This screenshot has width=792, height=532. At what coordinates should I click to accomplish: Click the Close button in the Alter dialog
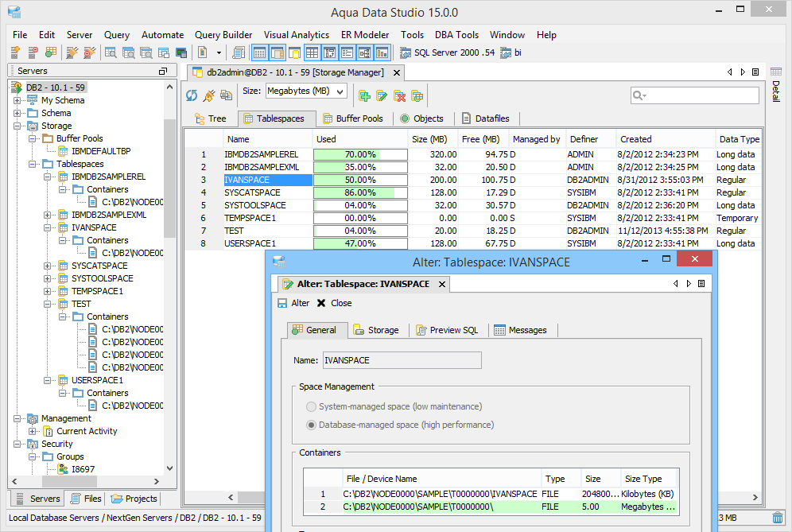click(x=335, y=303)
